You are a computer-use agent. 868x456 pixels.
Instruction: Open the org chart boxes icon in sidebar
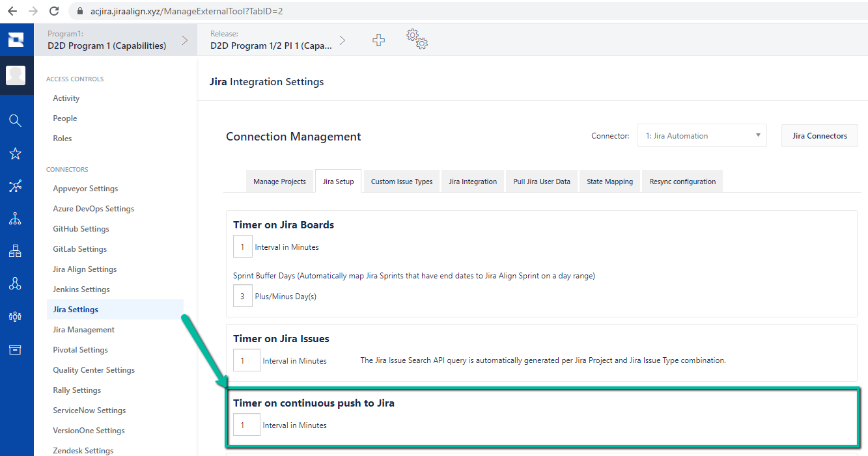coord(15,251)
